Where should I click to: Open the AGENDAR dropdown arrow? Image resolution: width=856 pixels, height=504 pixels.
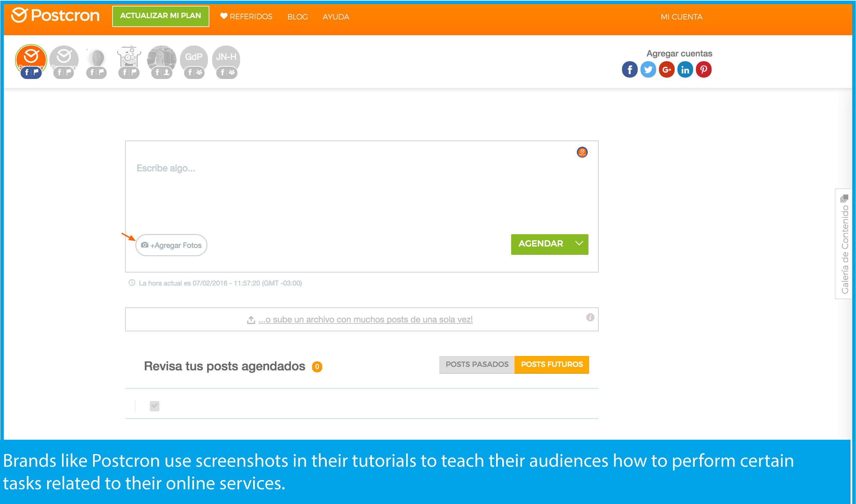click(579, 244)
